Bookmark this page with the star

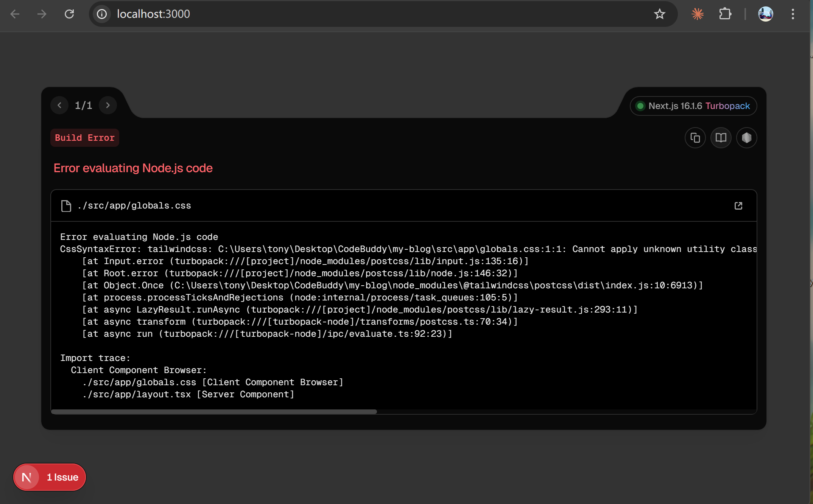659,14
